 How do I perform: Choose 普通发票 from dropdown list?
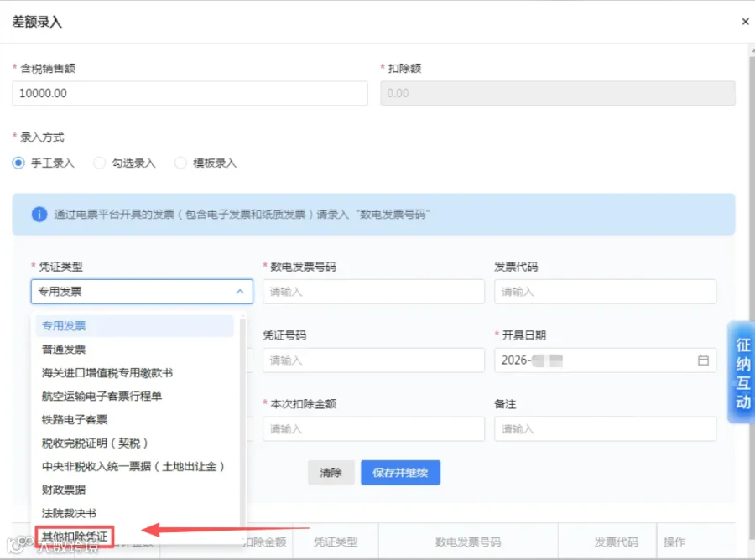[x=135, y=350]
